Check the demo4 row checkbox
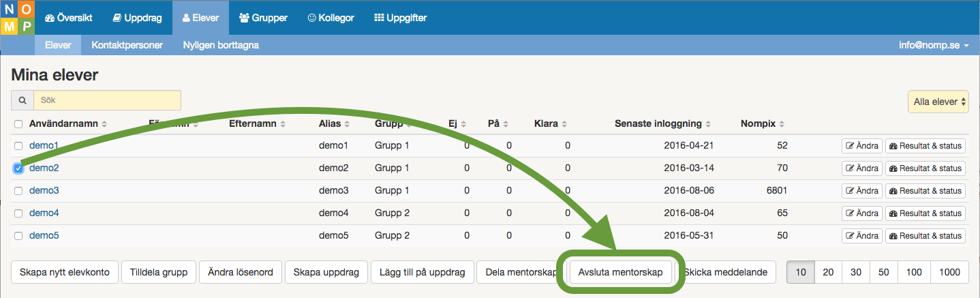Viewport: 980px width, 298px height. [18, 213]
